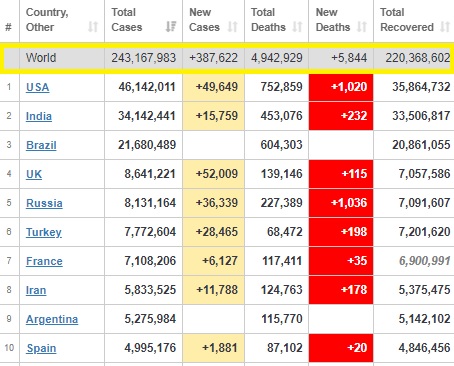Image resolution: width=454 pixels, height=366 pixels.
Task: Click Total Recovered sort arrows
Action: (445, 27)
